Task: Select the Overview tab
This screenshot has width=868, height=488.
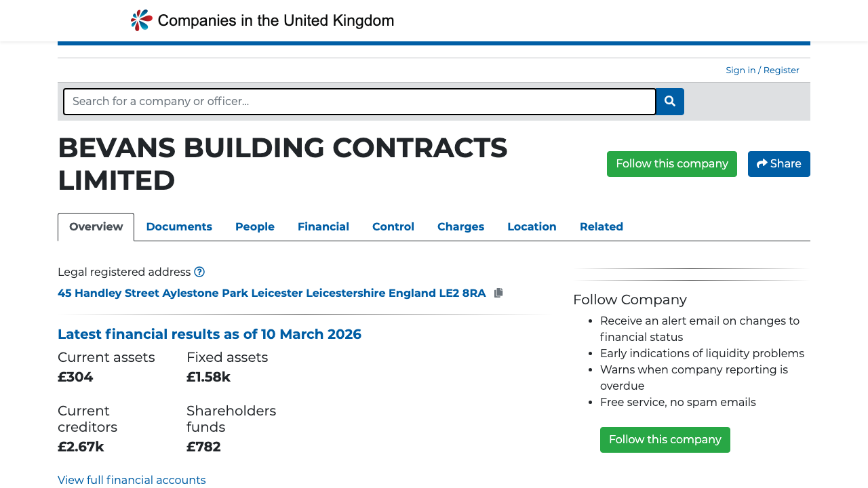Action: [96, 226]
